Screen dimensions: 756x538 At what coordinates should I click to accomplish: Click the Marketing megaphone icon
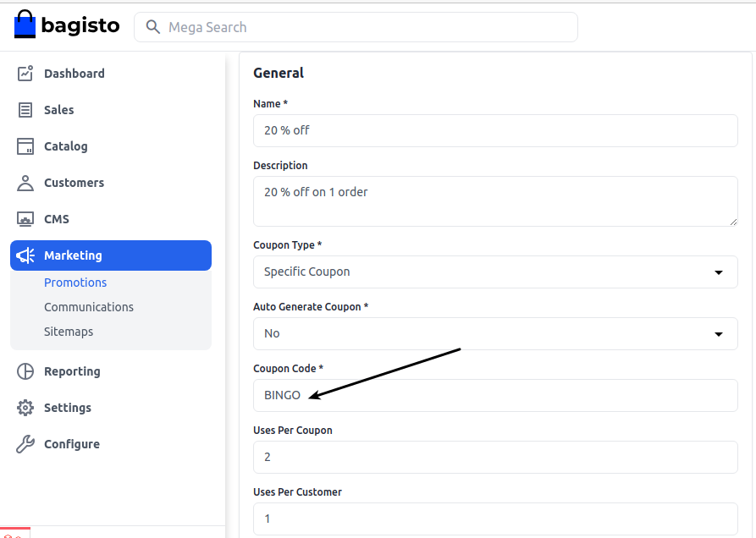pos(25,255)
